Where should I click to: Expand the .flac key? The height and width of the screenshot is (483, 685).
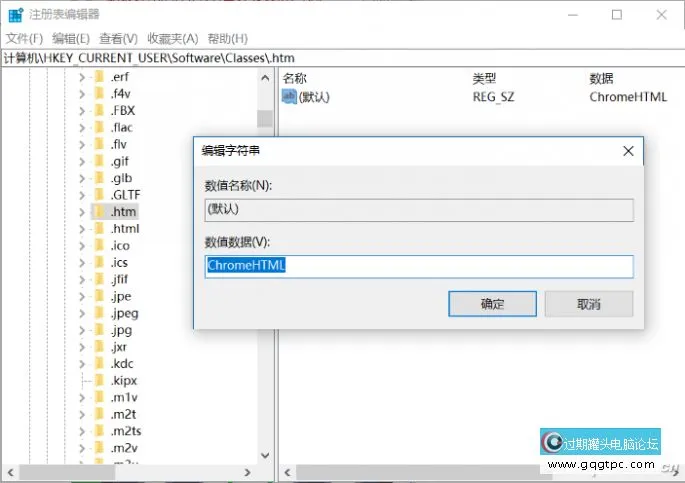pyautogui.click(x=82, y=128)
